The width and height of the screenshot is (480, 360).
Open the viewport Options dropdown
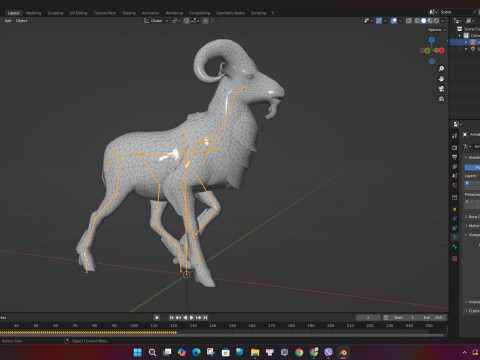coord(436,30)
